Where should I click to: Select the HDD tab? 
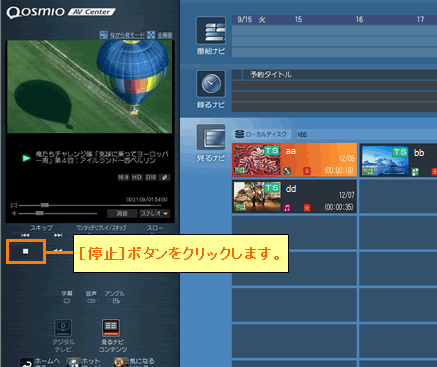coord(302,135)
